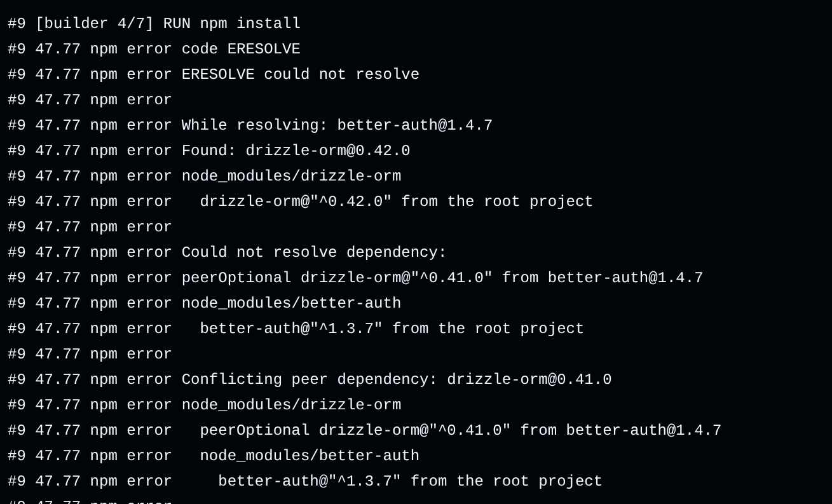Click "node_modules/drizzle-orm" path under Conflicting peer dependency
The image size is (832, 504).
pyautogui.click(x=291, y=405)
